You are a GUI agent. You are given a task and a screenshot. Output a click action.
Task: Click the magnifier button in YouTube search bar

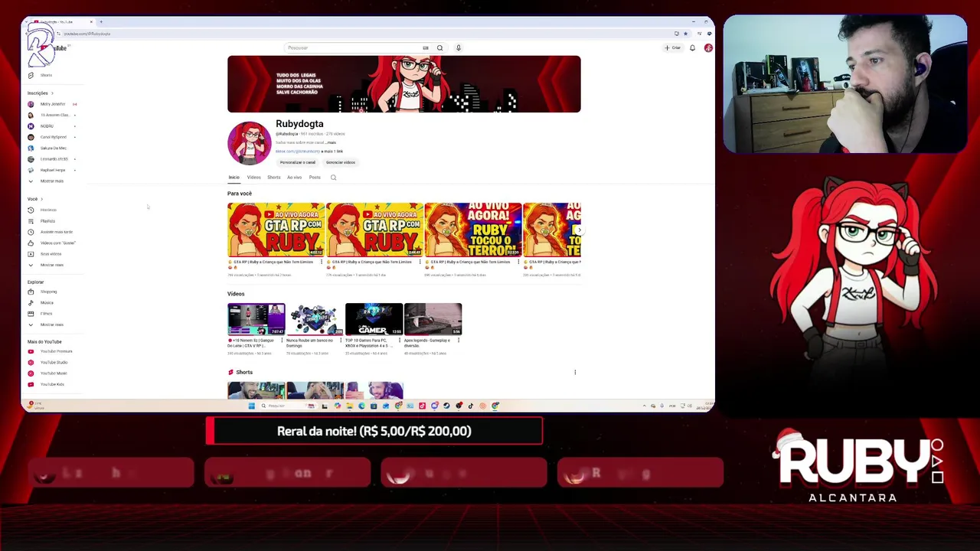coord(439,47)
